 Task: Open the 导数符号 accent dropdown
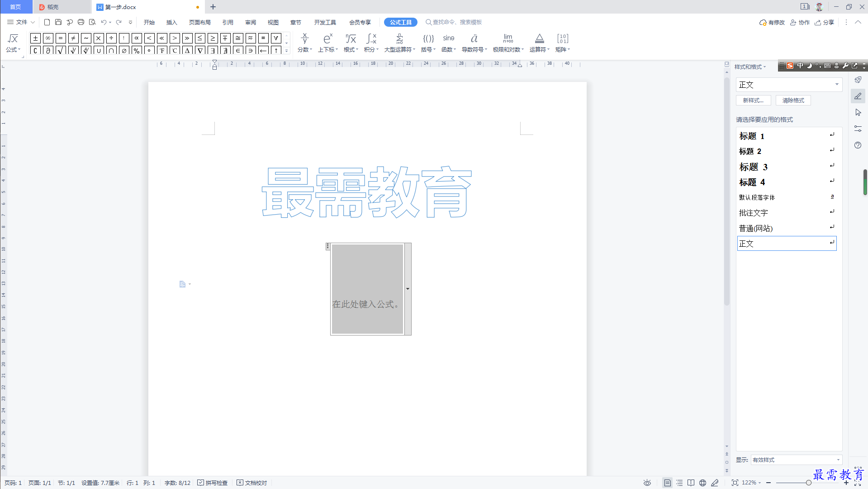coord(474,43)
